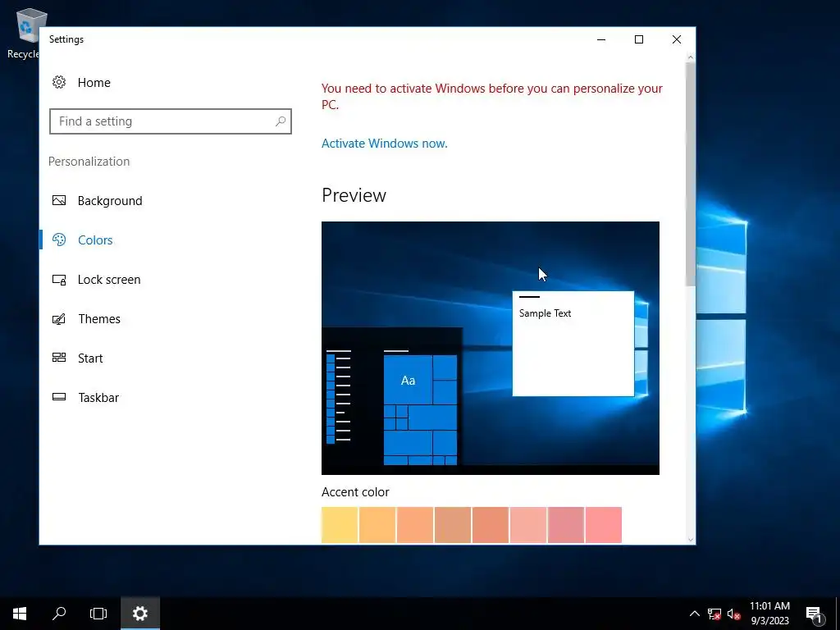Open the Action Center notifications icon
The width and height of the screenshot is (840, 630).
coord(815,614)
